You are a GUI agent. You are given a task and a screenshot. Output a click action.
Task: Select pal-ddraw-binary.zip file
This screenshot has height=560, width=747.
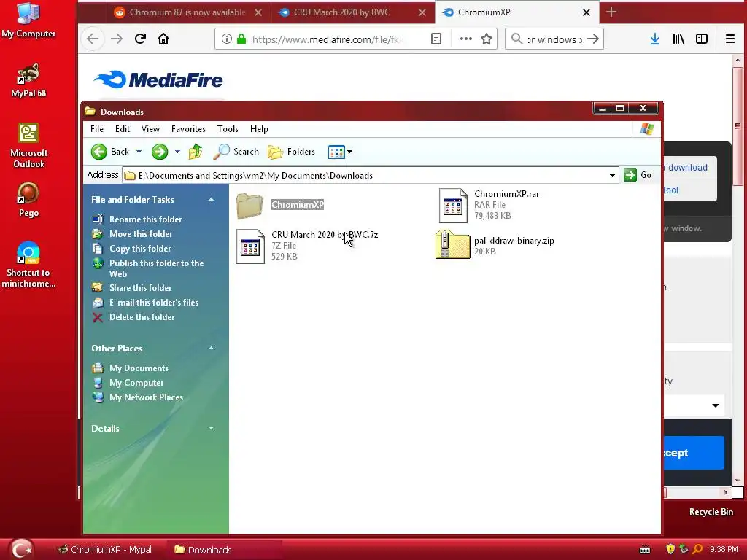point(495,245)
